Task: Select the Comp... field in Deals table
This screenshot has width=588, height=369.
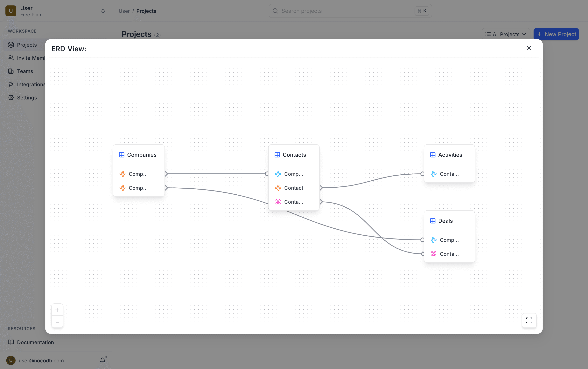Action: click(x=449, y=240)
